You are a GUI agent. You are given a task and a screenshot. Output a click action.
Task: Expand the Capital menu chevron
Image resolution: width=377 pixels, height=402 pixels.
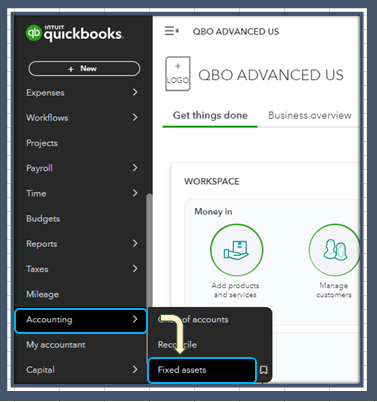pos(135,369)
